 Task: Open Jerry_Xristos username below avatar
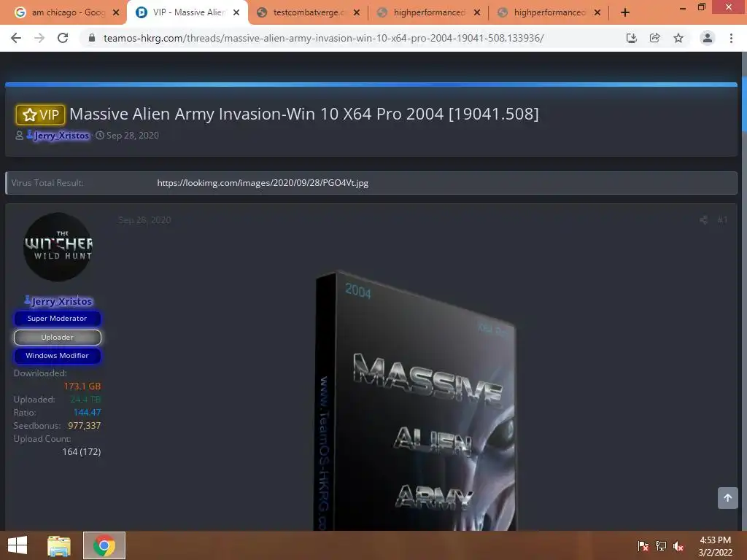[x=62, y=301]
